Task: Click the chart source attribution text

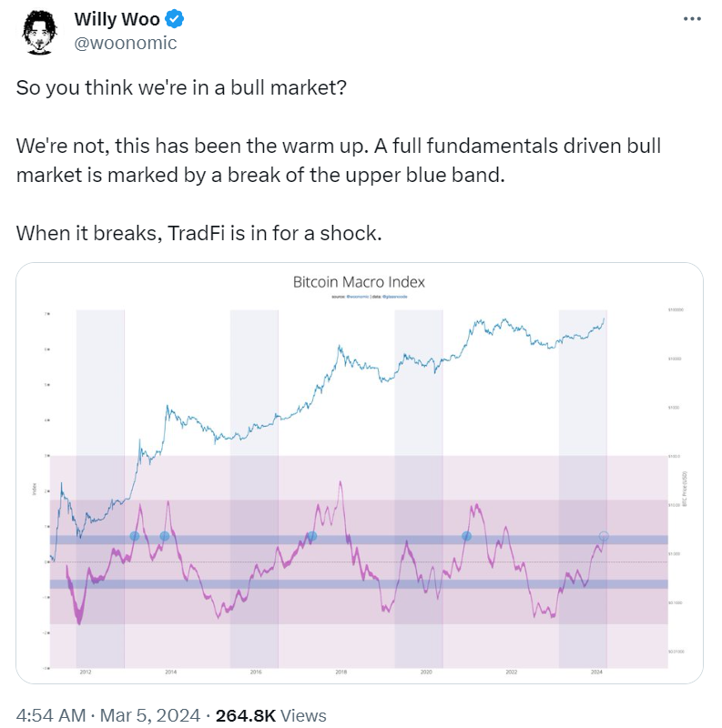Action: (x=359, y=297)
